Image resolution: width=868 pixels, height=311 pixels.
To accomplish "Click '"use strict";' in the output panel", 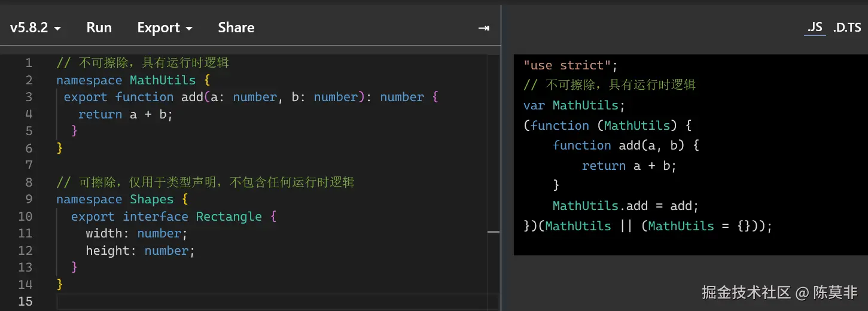I will 570,65.
